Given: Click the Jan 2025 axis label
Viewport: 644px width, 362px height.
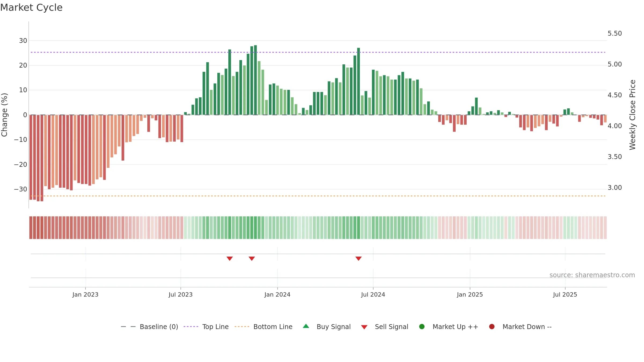Looking at the screenshot, I should pos(470,295).
